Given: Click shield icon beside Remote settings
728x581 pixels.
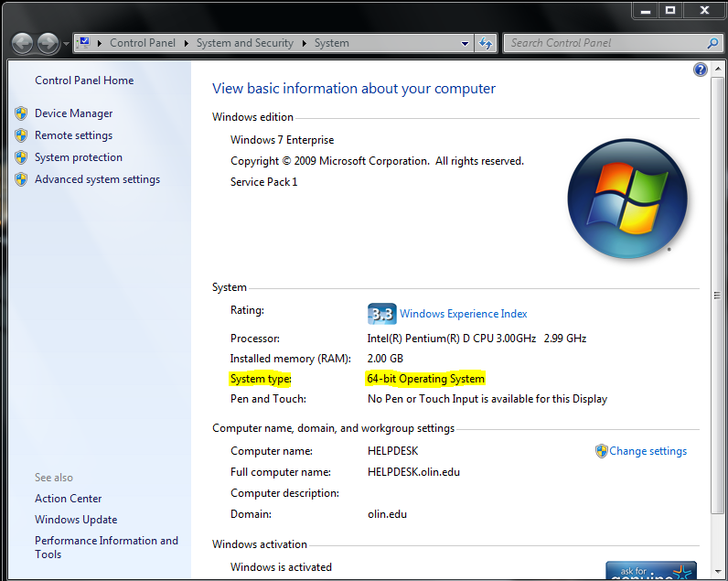Looking at the screenshot, I should coord(21,135).
